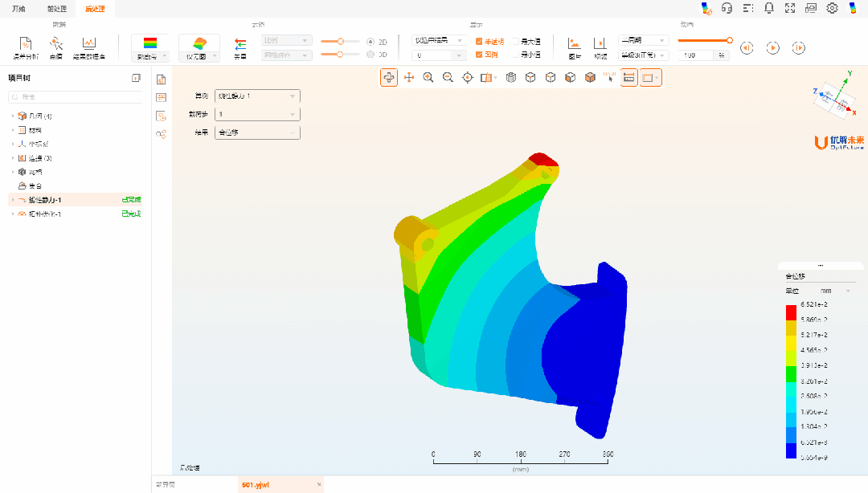This screenshot has height=493, width=868.
Task: Select the 线性静力-1 analysis in the tree
Action: point(76,200)
